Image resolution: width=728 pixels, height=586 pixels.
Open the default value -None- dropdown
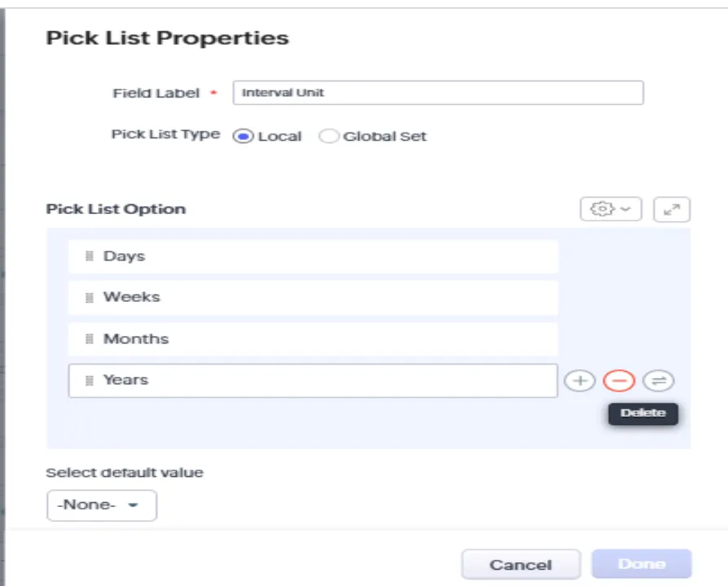pyautogui.click(x=102, y=505)
